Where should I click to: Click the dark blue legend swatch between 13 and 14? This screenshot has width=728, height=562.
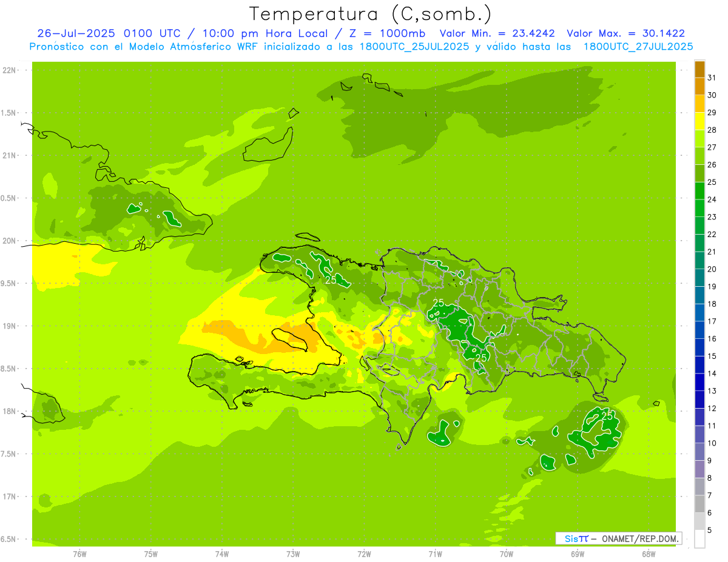coord(699,383)
